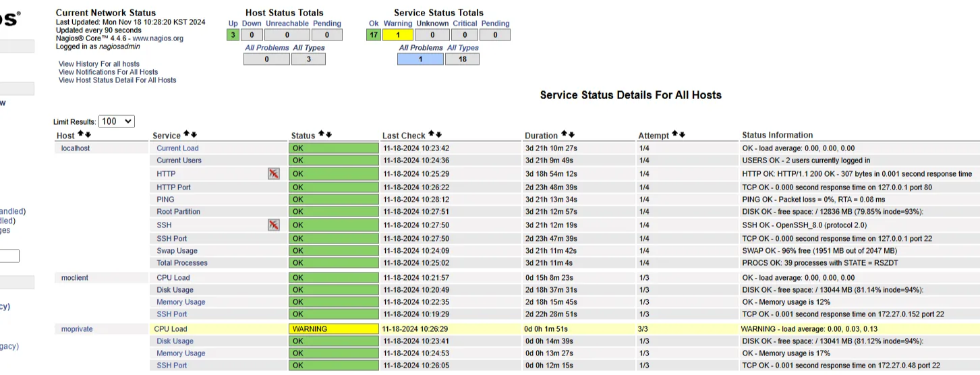Open moclient Disk Usage service link

point(175,290)
